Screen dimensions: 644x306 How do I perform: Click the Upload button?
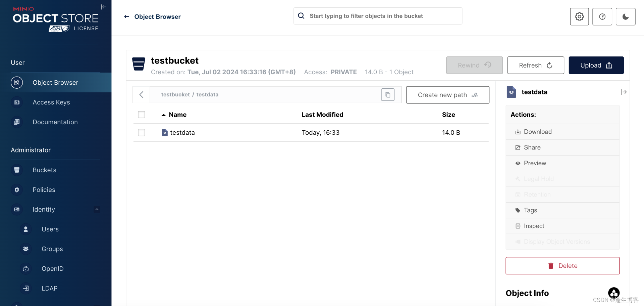pos(596,65)
